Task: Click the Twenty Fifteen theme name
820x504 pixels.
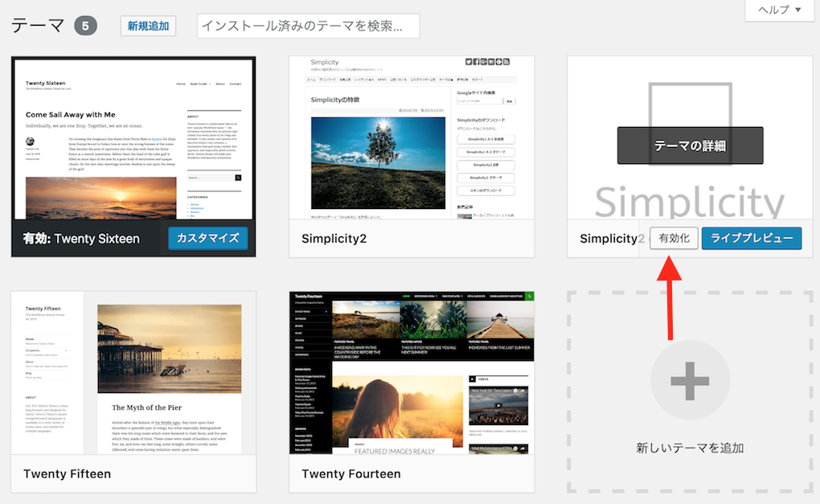Action: pos(67,473)
